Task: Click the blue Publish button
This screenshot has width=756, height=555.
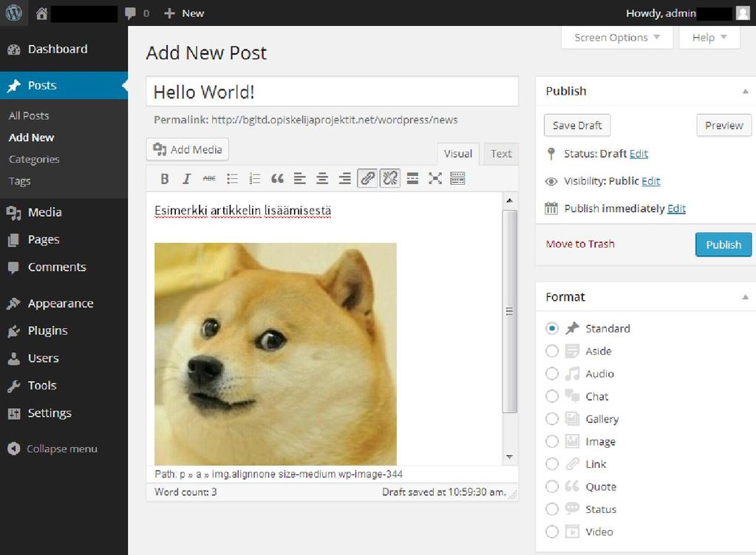Action: 723,245
